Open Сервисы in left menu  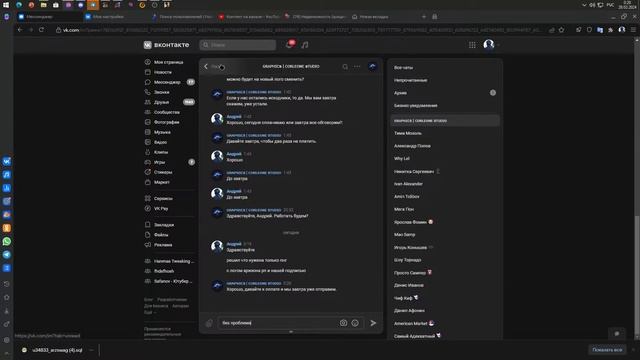pyautogui.click(x=163, y=198)
